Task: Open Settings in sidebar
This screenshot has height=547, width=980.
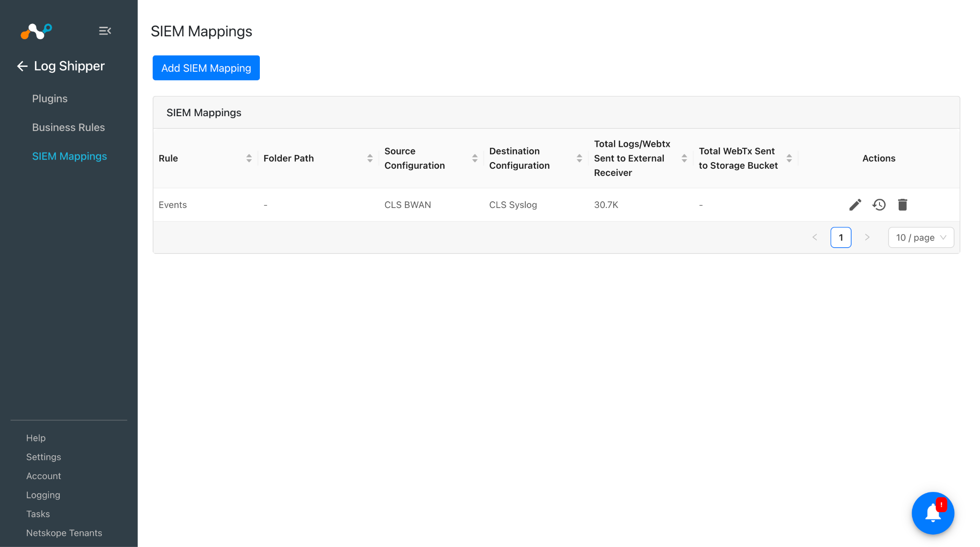Action: pos(44,457)
